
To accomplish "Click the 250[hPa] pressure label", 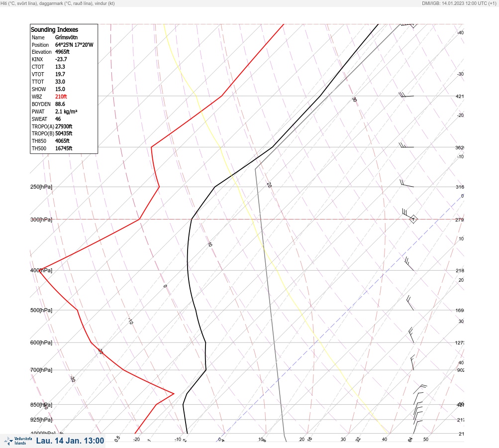I will pyautogui.click(x=41, y=187).
